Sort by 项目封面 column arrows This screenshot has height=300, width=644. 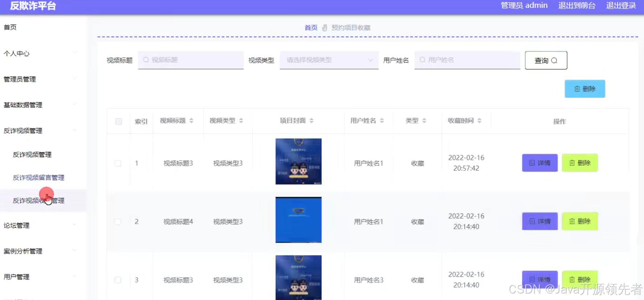click(311, 121)
